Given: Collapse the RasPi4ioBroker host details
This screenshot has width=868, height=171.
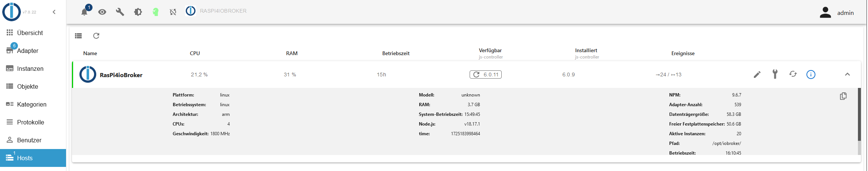Looking at the screenshot, I should tap(847, 75).
